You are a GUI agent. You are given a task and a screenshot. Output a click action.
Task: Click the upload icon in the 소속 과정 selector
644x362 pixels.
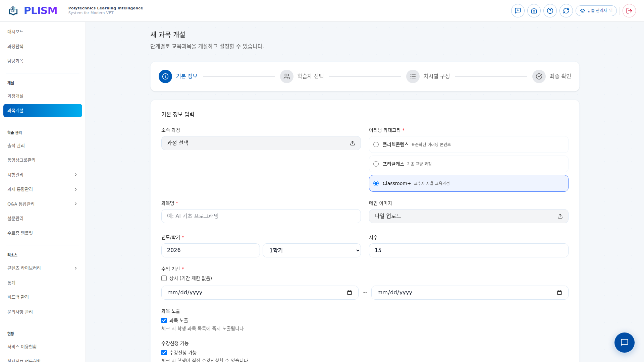(352, 143)
